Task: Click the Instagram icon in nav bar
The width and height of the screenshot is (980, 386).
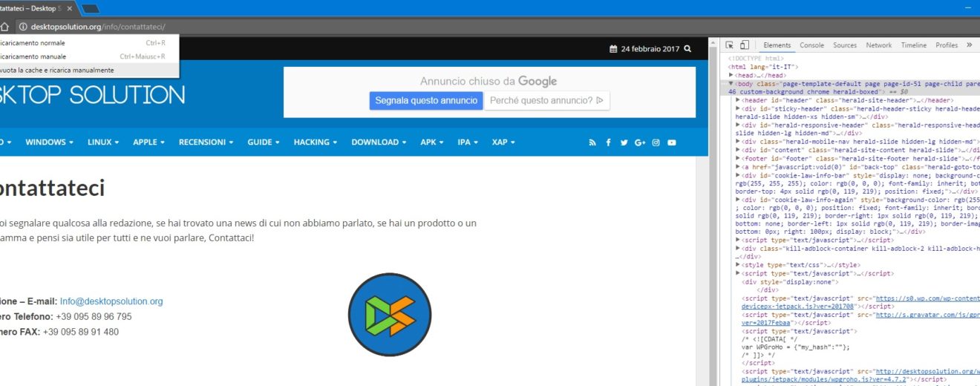Action: (656, 143)
